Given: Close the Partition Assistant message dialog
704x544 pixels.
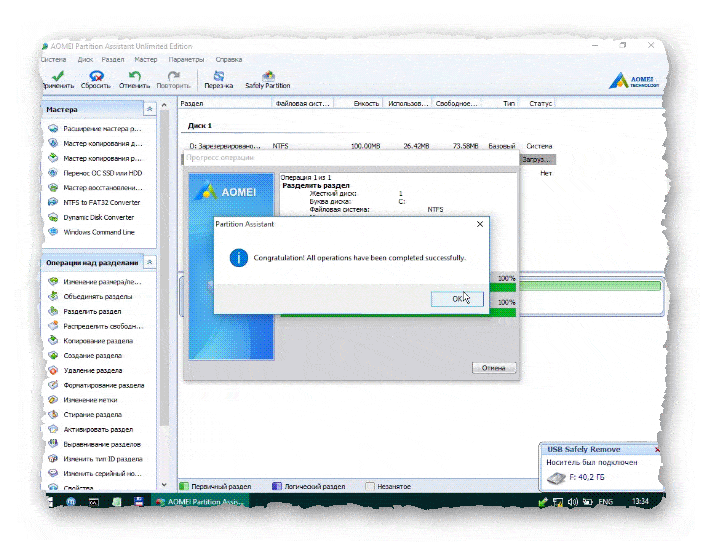Looking at the screenshot, I should click(480, 224).
